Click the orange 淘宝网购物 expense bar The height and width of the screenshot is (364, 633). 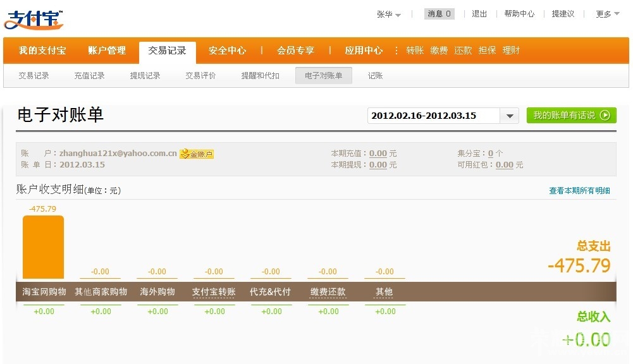(43, 247)
